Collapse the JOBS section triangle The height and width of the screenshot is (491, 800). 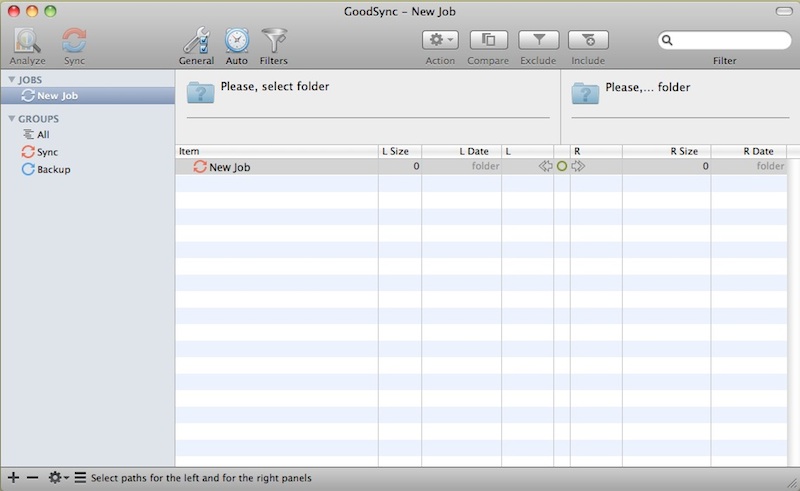(x=11, y=79)
